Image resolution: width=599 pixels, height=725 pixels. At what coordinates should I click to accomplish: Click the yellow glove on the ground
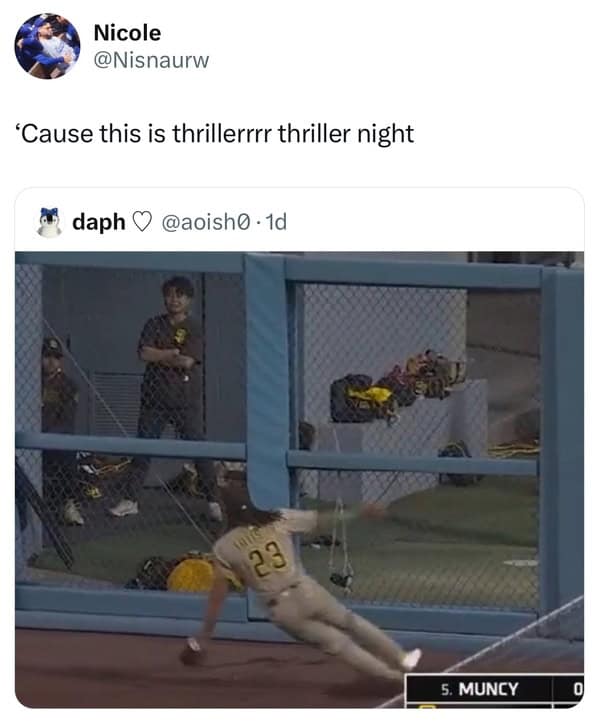[191, 574]
